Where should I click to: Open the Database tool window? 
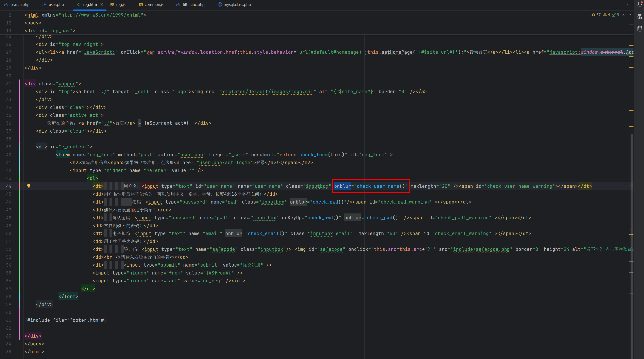[x=640, y=29]
